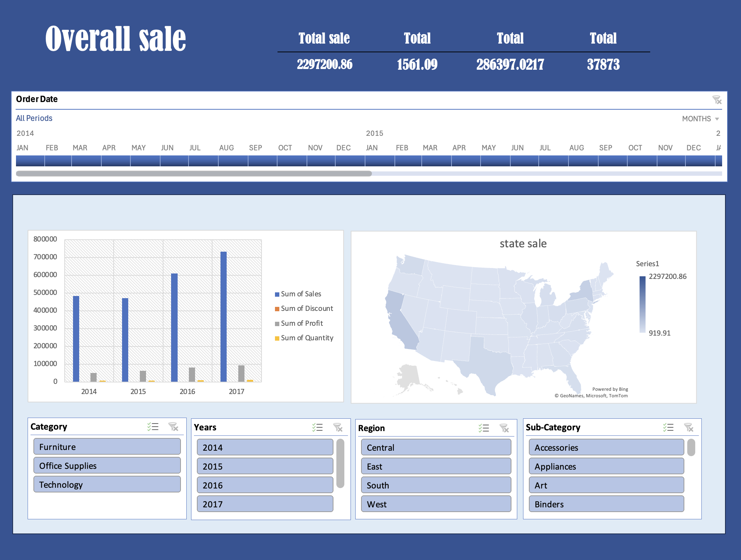
Task: Choose the Binders sub-category
Action: pyautogui.click(x=607, y=504)
